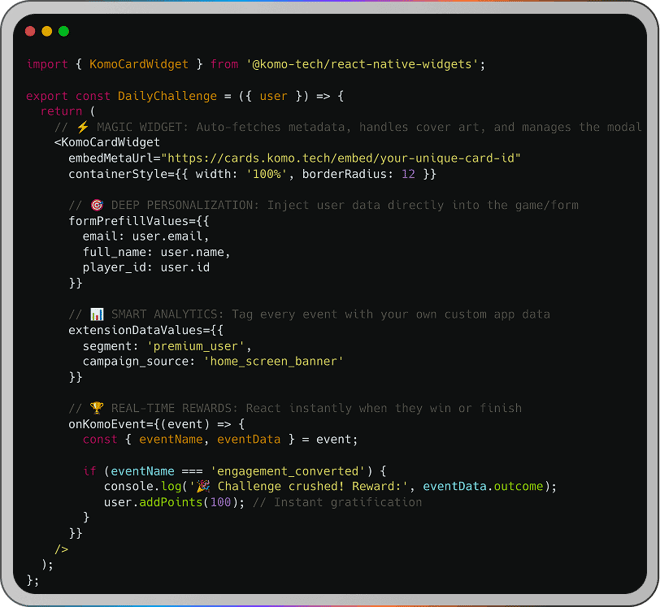This screenshot has height=607, width=660.
Task: Click the containerStyle prop name
Action: click(118, 174)
